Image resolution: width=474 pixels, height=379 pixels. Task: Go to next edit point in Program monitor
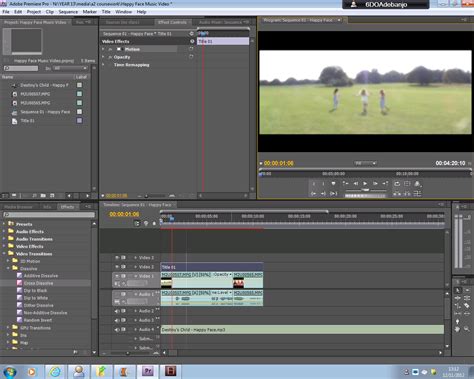385,183
